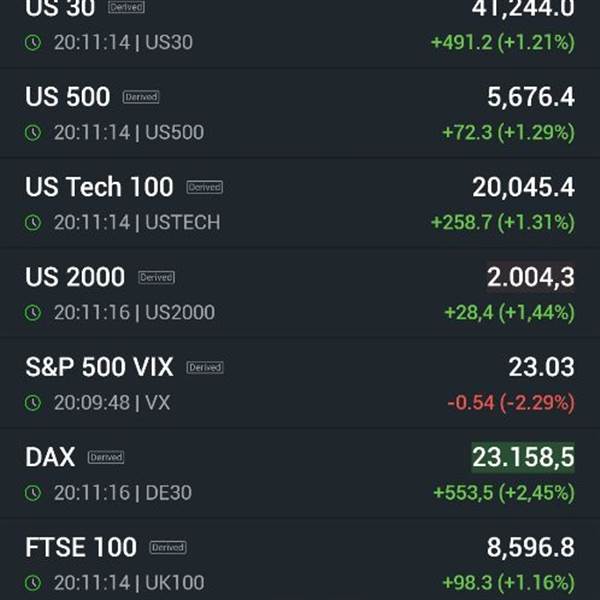Click the VIX change -0.54 (-2.29%)

pos(511,403)
